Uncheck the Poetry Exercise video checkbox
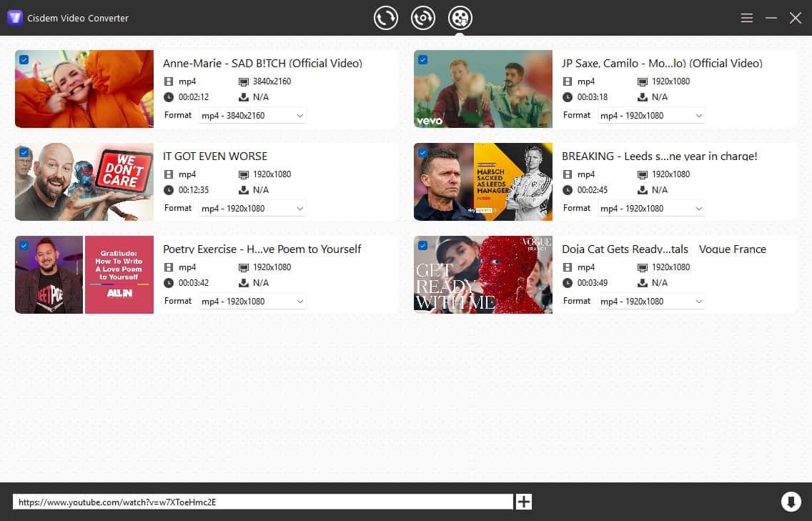 [x=24, y=245]
